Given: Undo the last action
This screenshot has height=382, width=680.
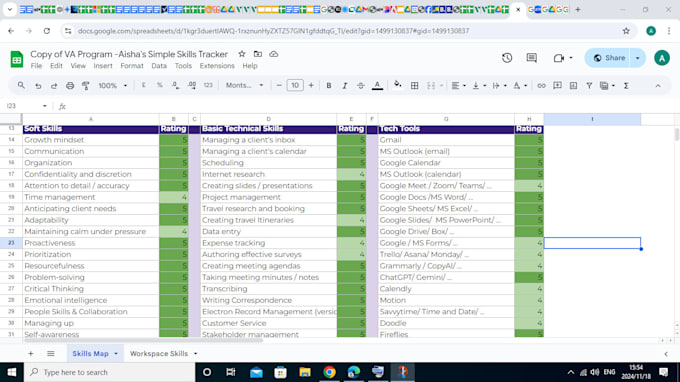Looking at the screenshot, I should [x=38, y=85].
